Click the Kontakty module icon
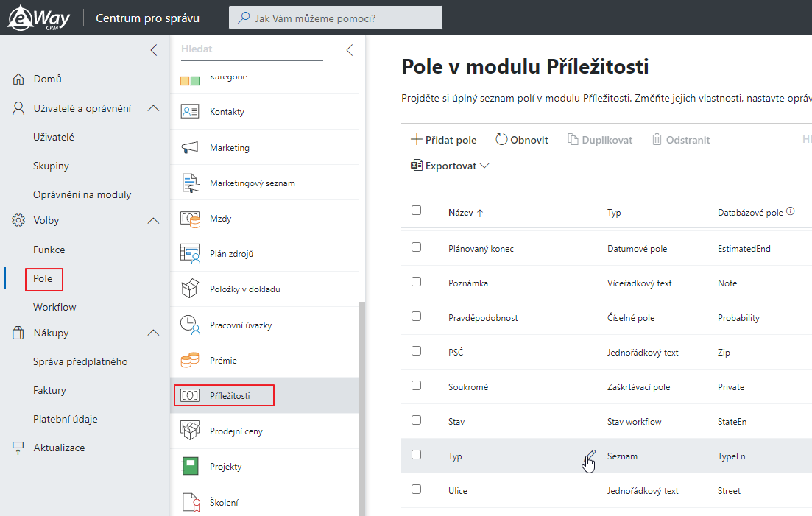This screenshot has height=516, width=812. click(x=190, y=111)
